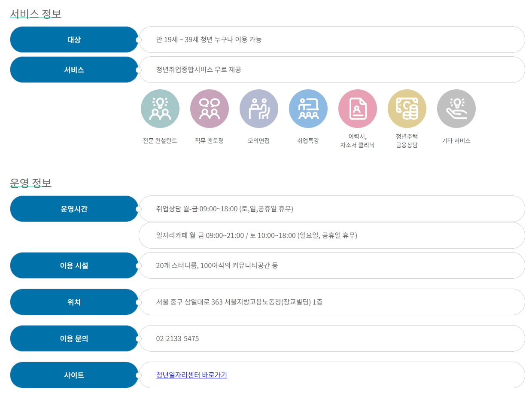This screenshot has height=405, width=532.
Task: Select phone number 02-2133-5475
Action: tap(177, 338)
